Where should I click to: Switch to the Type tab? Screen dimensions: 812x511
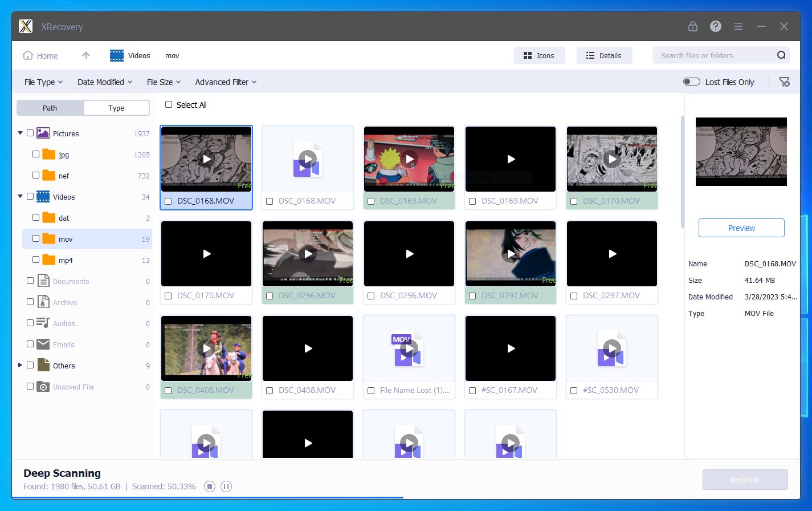click(116, 108)
